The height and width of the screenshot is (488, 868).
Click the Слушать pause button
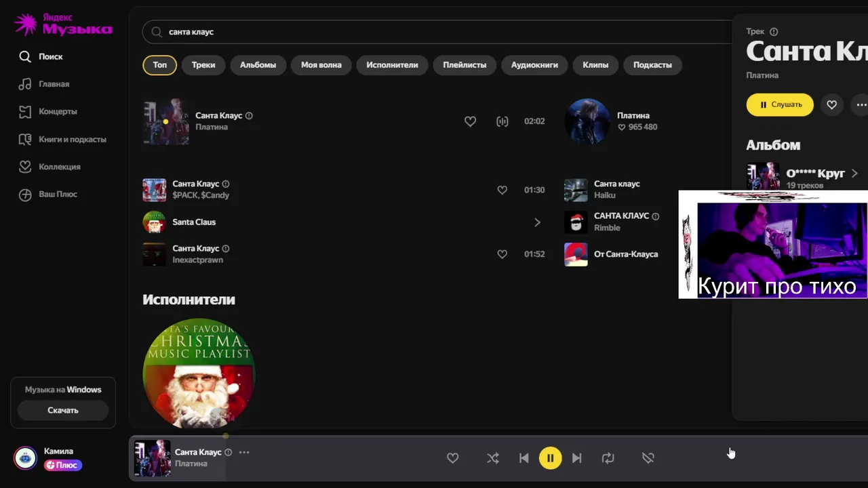point(780,105)
